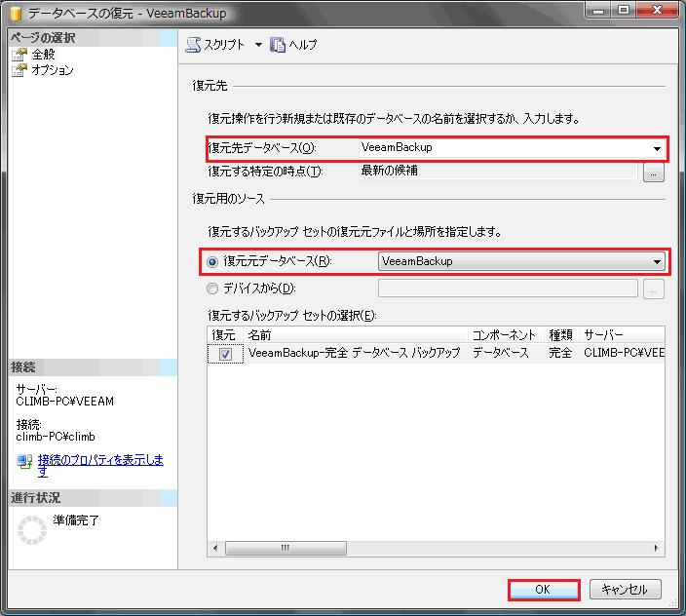
Task: Click the デバイスから browse button
Action: (653, 289)
